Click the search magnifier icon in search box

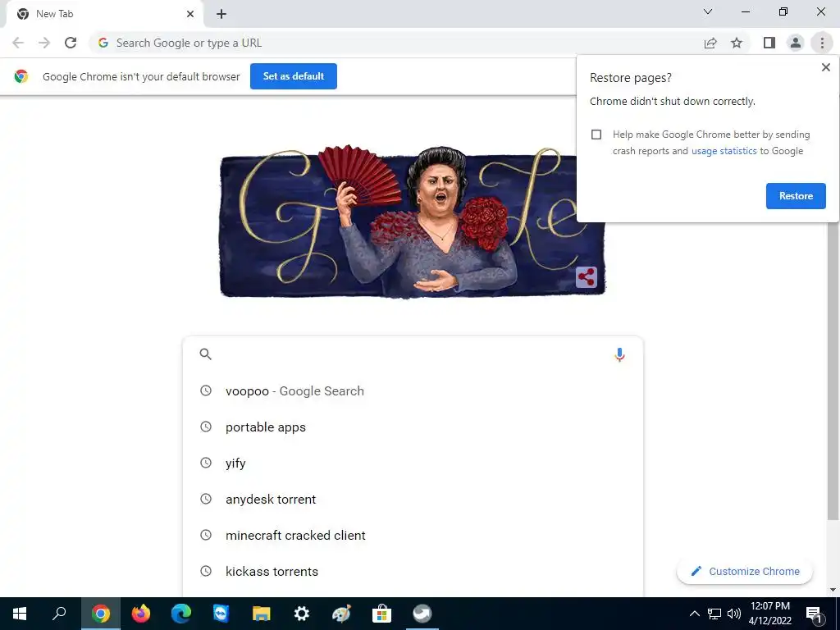(x=206, y=354)
